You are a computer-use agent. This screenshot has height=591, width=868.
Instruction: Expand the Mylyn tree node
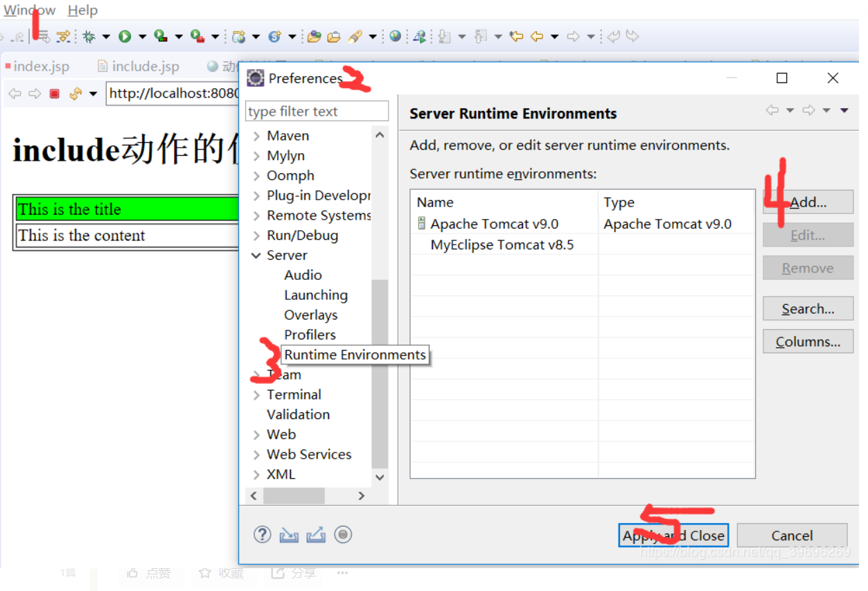[x=257, y=156]
